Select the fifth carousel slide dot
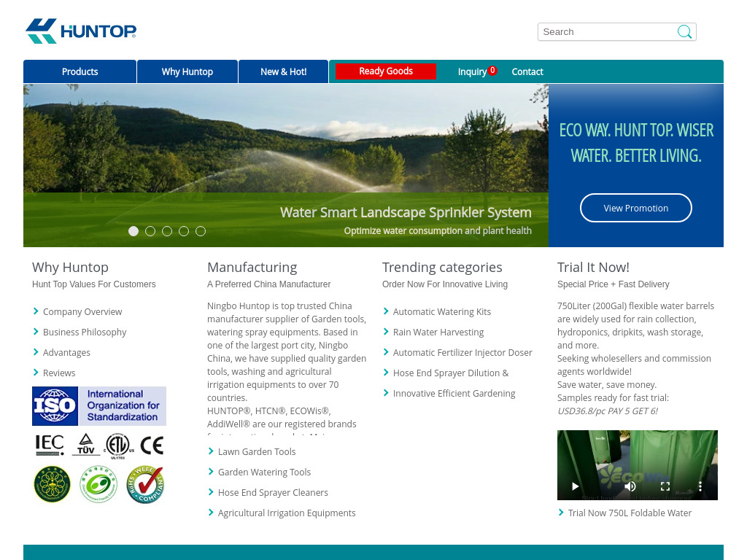747x560 pixels. [x=201, y=231]
